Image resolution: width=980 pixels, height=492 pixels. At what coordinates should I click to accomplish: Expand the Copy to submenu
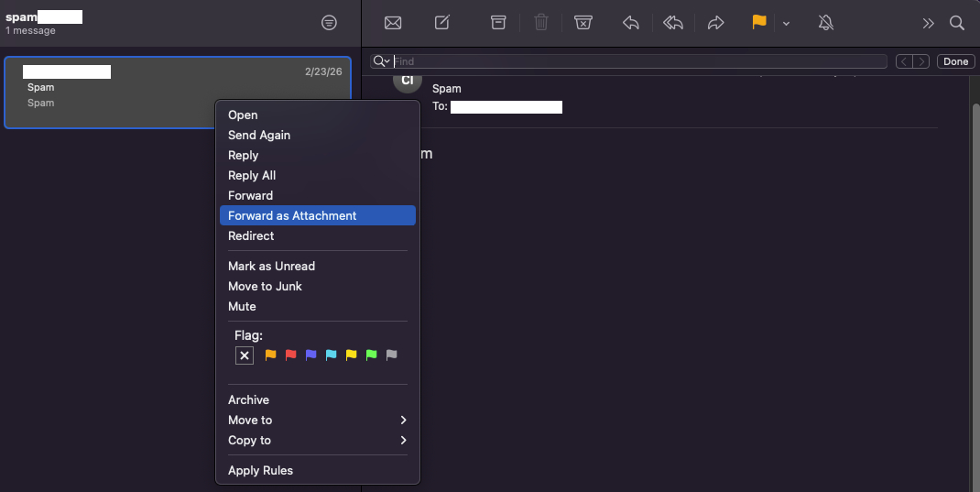[x=317, y=440]
